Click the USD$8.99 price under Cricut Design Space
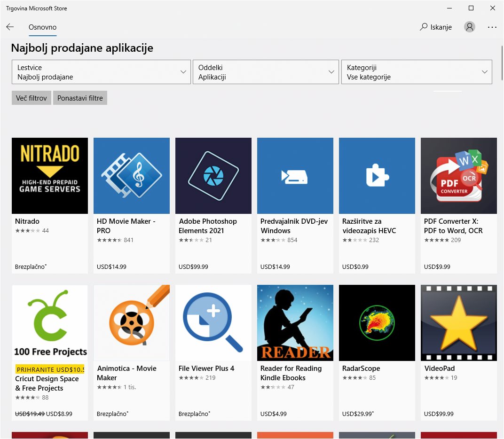 pos(59,414)
